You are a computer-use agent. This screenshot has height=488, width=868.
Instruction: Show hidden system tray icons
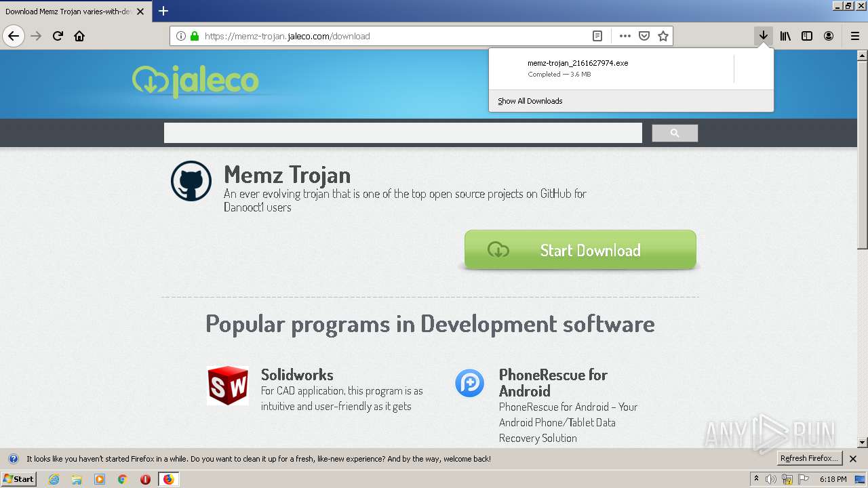[757, 479]
